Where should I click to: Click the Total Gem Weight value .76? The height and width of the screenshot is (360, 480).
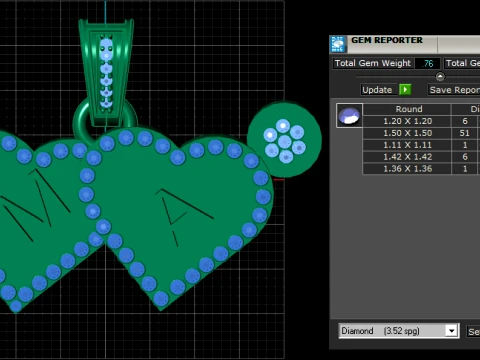pyautogui.click(x=428, y=63)
